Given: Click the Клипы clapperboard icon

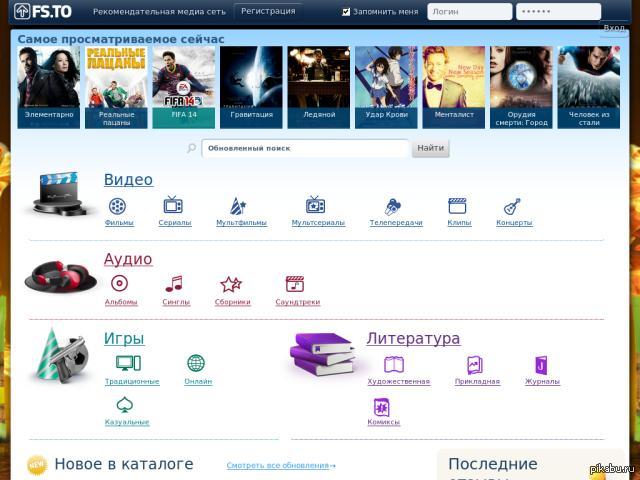Looking at the screenshot, I should tap(458, 206).
